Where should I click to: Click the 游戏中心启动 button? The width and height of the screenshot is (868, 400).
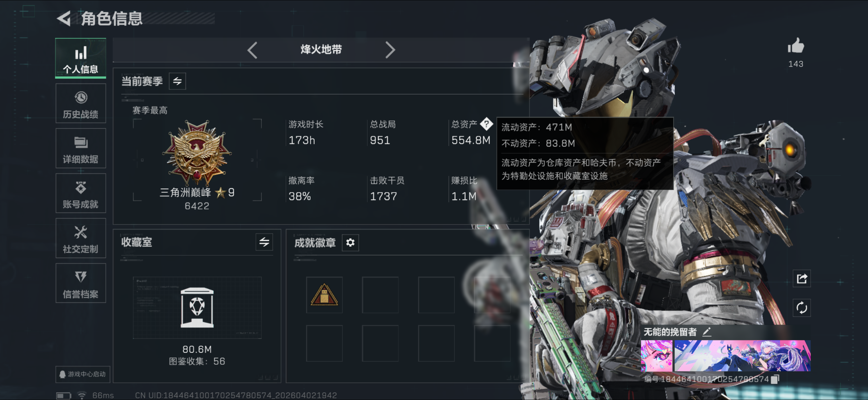(83, 374)
